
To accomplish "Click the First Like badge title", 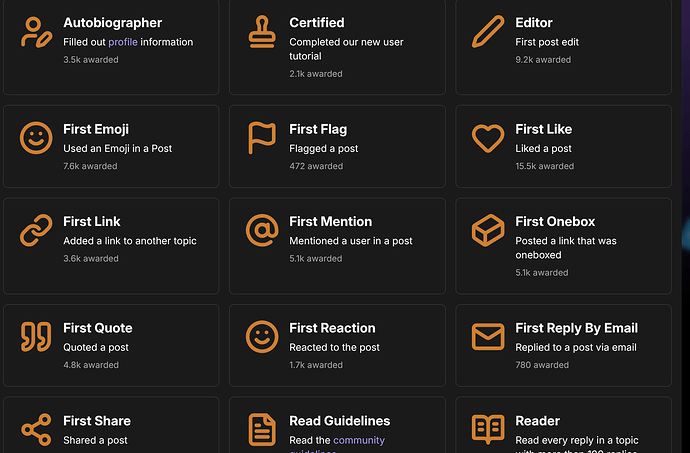I will [543, 129].
